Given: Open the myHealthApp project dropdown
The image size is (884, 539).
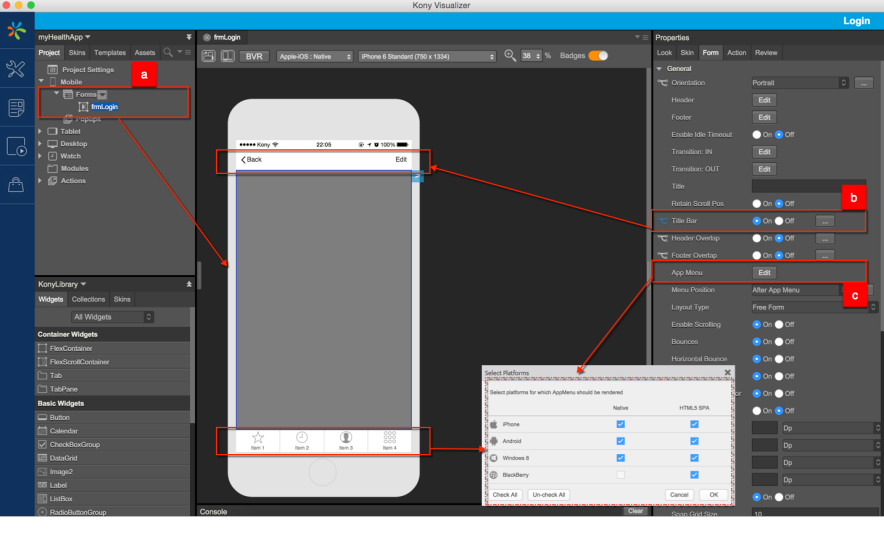Looking at the screenshot, I should coord(87,37).
